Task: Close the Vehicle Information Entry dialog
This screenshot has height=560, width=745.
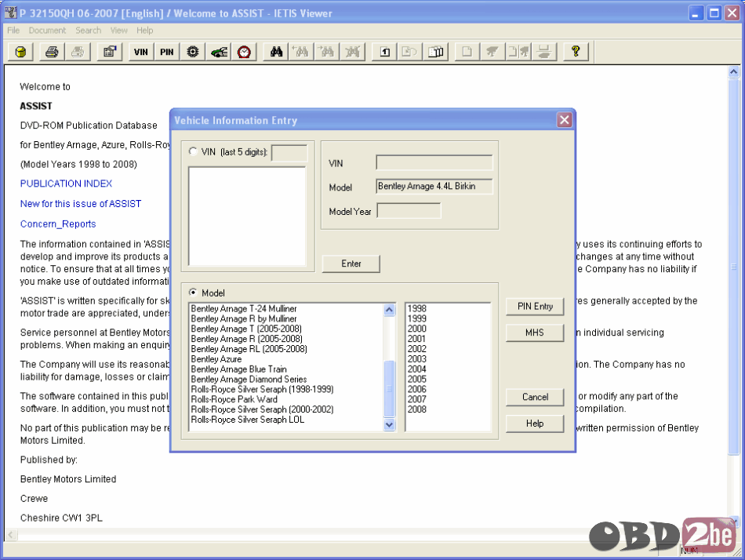Action: coord(565,120)
